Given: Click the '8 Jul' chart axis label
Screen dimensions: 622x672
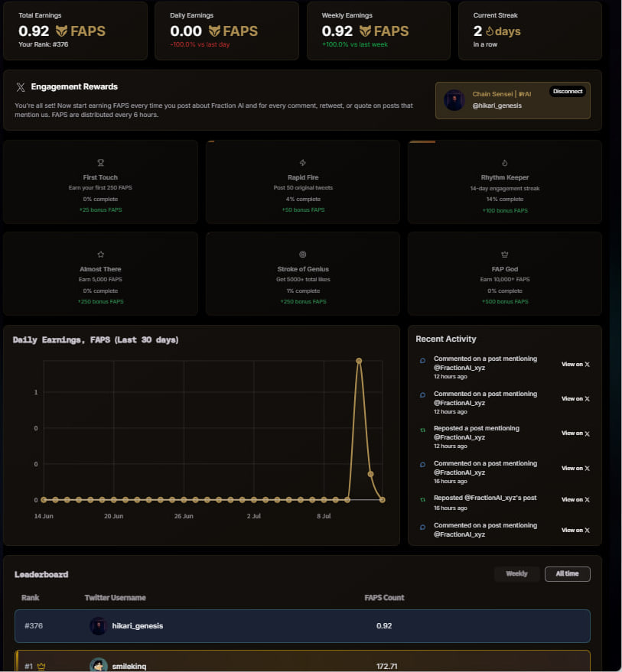Looking at the screenshot, I should pyautogui.click(x=324, y=516).
